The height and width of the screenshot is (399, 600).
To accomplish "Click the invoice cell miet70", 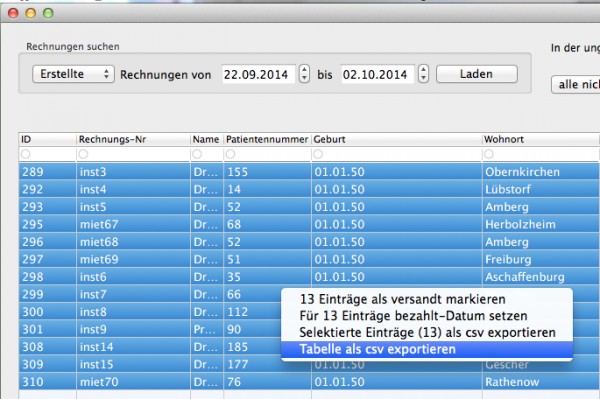I will (133, 382).
